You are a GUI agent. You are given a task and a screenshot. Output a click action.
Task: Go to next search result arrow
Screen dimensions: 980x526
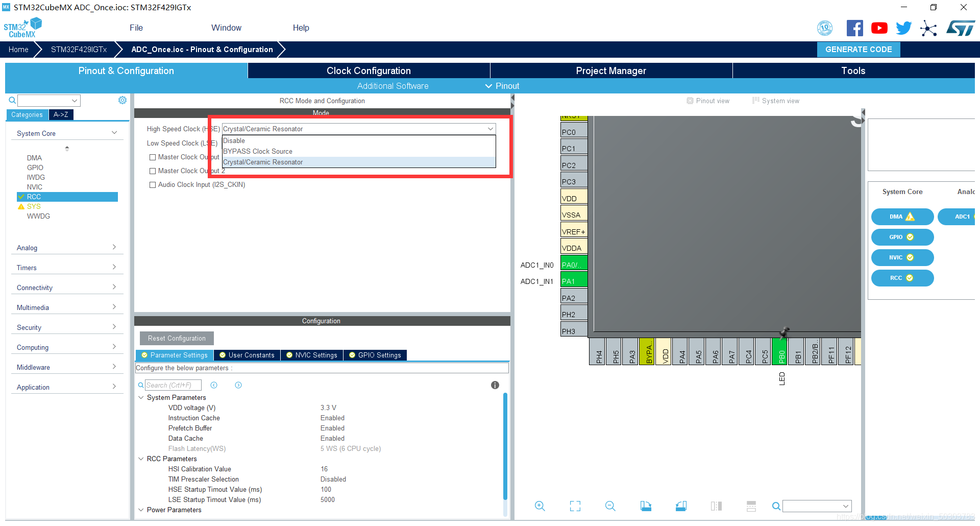coord(238,385)
